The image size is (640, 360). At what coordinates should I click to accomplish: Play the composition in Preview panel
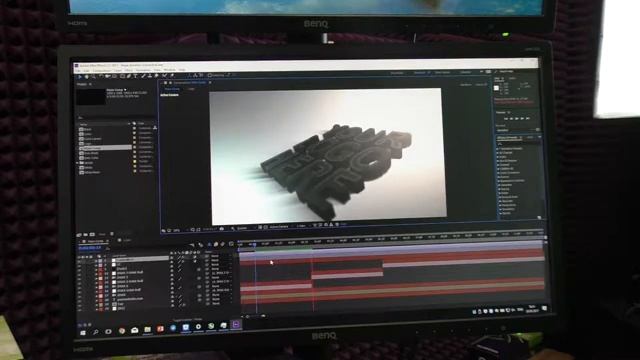coord(516,119)
